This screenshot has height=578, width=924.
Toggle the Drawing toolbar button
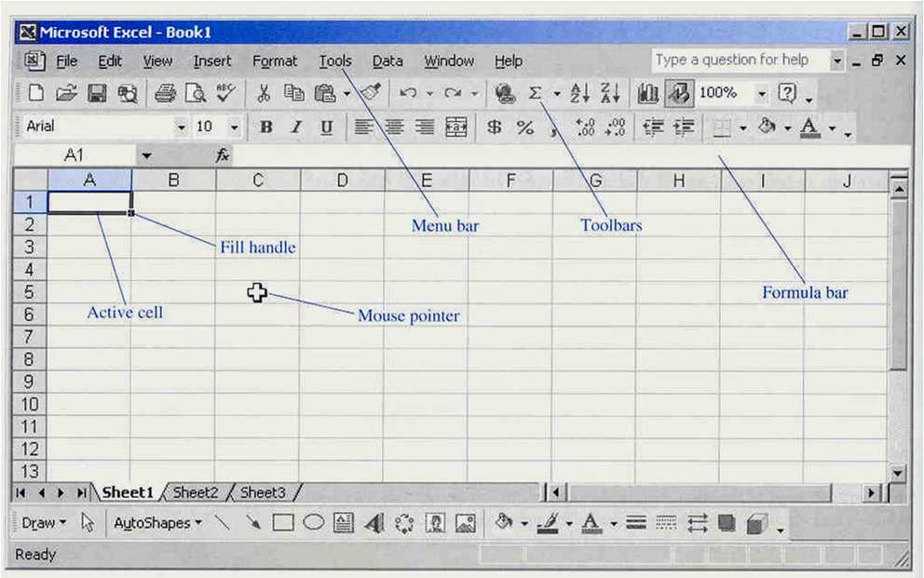679,93
